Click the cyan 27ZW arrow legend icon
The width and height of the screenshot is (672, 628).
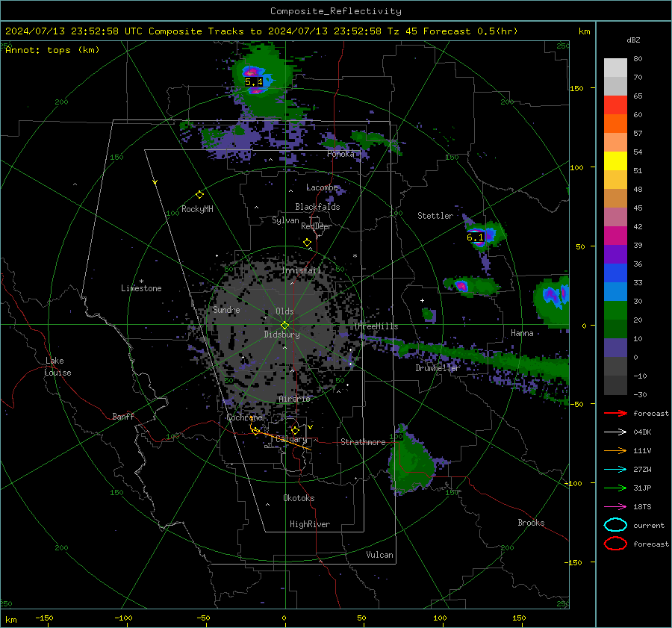tap(615, 470)
